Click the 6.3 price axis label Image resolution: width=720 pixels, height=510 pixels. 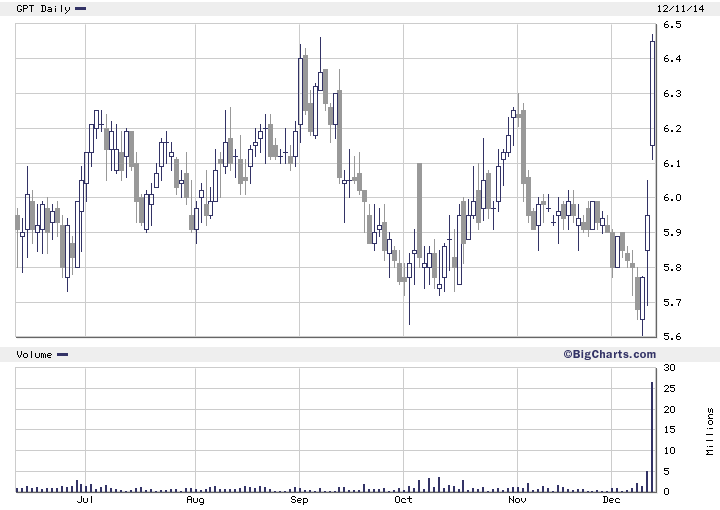pos(672,94)
